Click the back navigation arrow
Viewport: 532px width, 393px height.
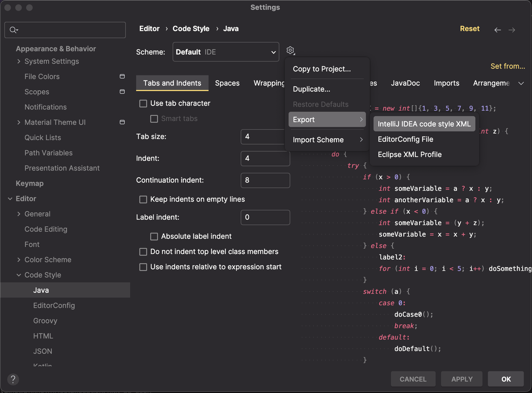coord(497,30)
